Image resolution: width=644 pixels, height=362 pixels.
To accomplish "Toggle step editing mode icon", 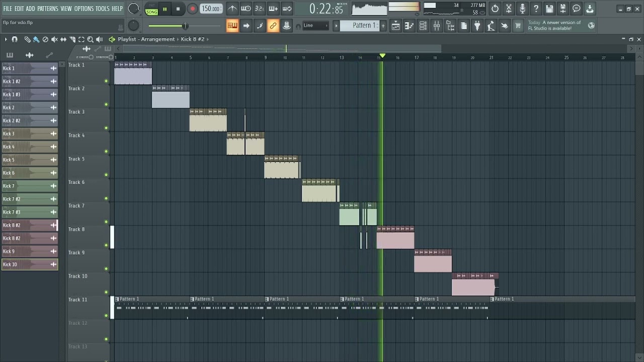I will point(259,26).
